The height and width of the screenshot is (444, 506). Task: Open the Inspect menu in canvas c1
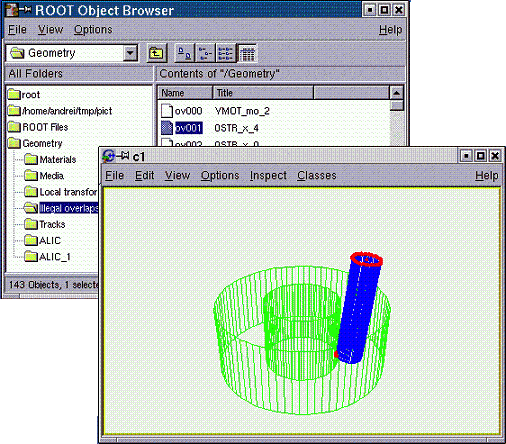(268, 175)
